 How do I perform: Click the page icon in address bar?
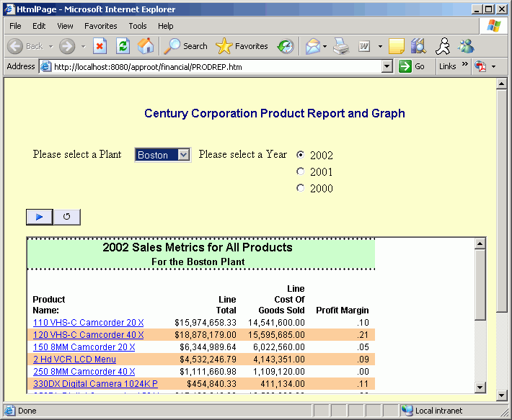(45, 66)
